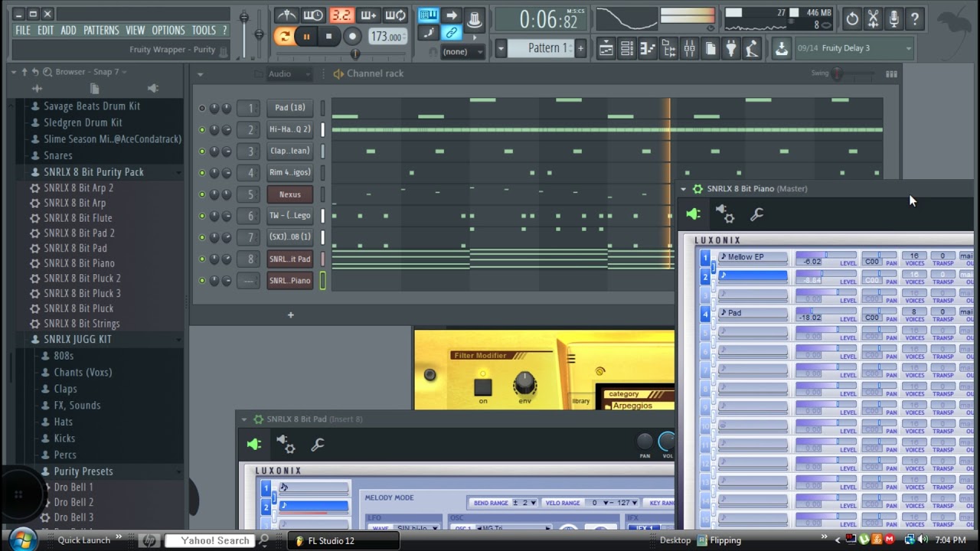Viewport: 980px width, 551px height.
Task: Open the VIEW menu
Action: pos(136,31)
